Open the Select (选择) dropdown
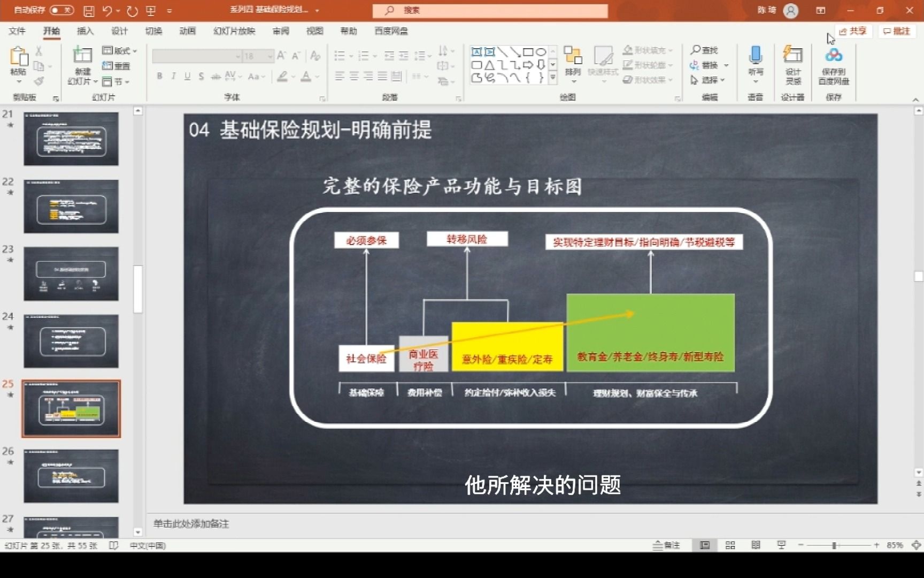Viewport: 924px width, 578px height. click(708, 80)
